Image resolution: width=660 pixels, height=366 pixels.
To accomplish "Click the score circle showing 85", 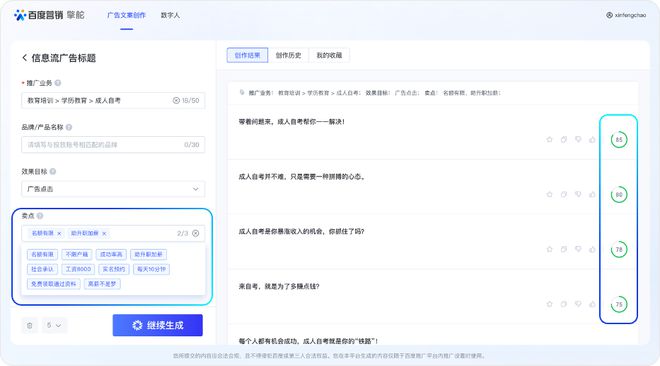I will pyautogui.click(x=619, y=140).
